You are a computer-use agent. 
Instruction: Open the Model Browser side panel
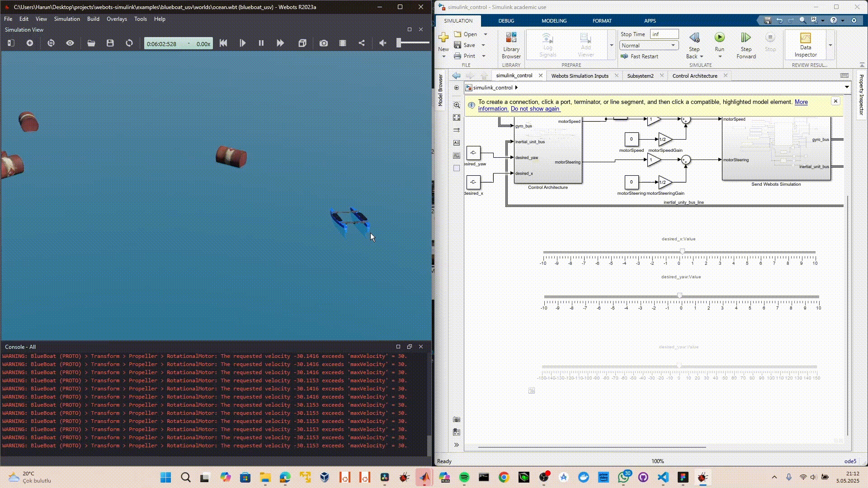click(440, 90)
